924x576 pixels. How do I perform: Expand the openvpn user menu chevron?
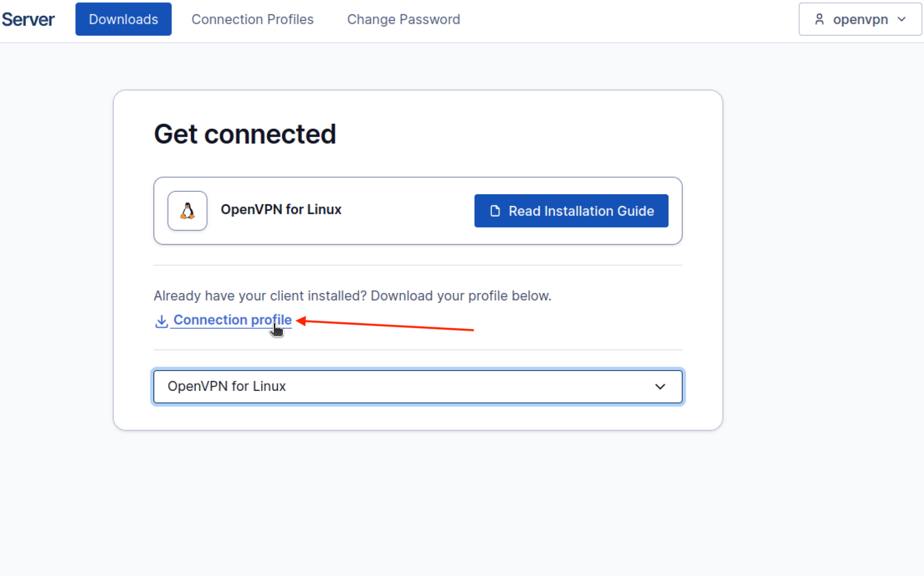902,19
